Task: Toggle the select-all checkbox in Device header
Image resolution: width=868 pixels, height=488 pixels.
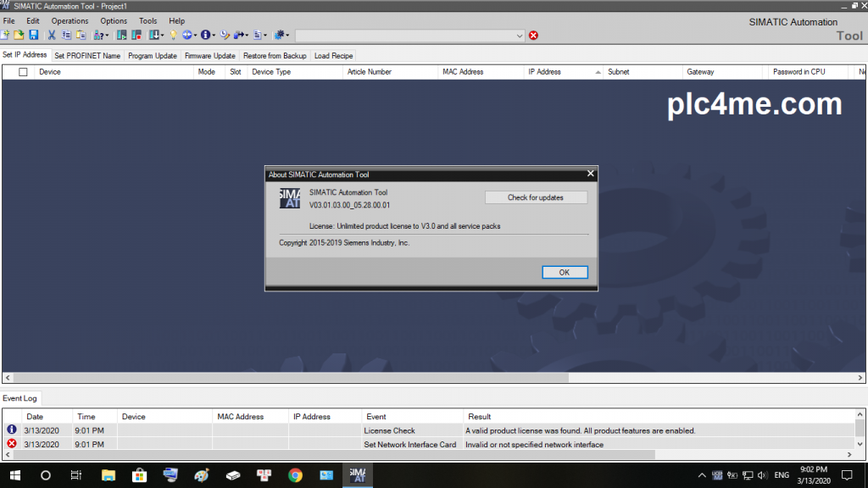Action: tap(23, 72)
